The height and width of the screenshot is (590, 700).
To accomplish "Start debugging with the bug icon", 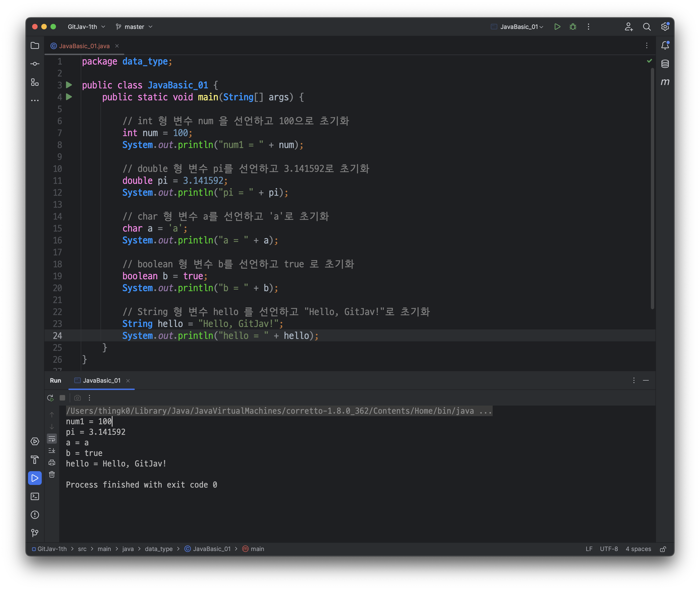I will [x=573, y=27].
